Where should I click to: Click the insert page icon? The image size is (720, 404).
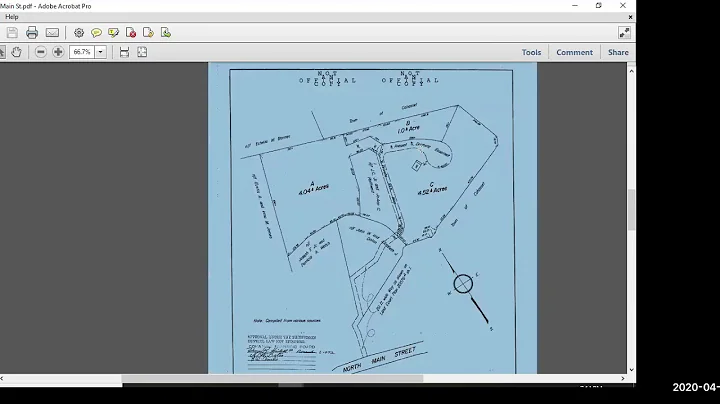click(x=148, y=33)
